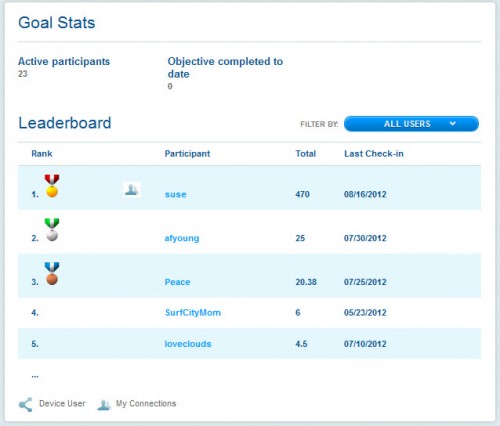Viewport: 500px width, 426px height.
Task: Click the ellipsis to show more rows
Action: pyautogui.click(x=35, y=376)
